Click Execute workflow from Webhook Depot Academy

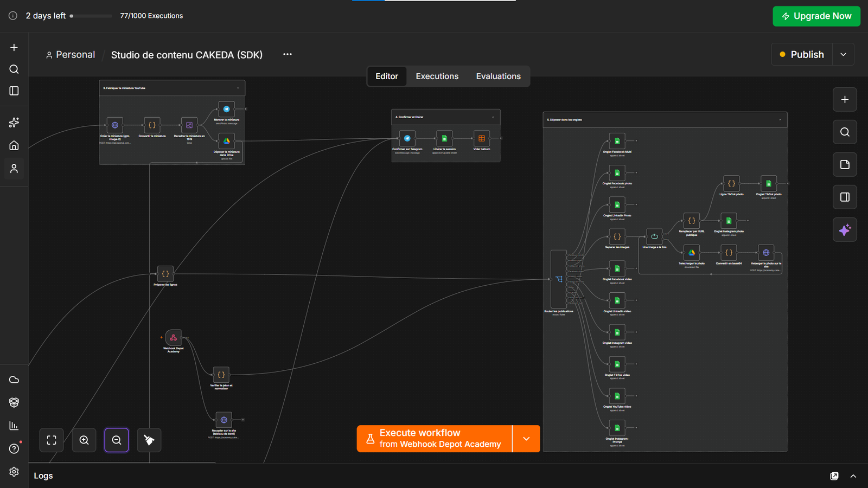pyautogui.click(x=435, y=439)
